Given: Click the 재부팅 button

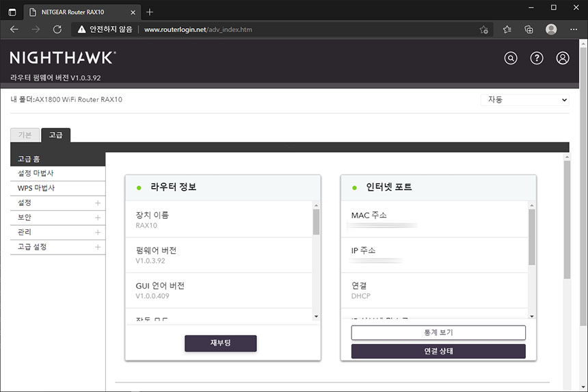Looking at the screenshot, I should click(x=220, y=343).
